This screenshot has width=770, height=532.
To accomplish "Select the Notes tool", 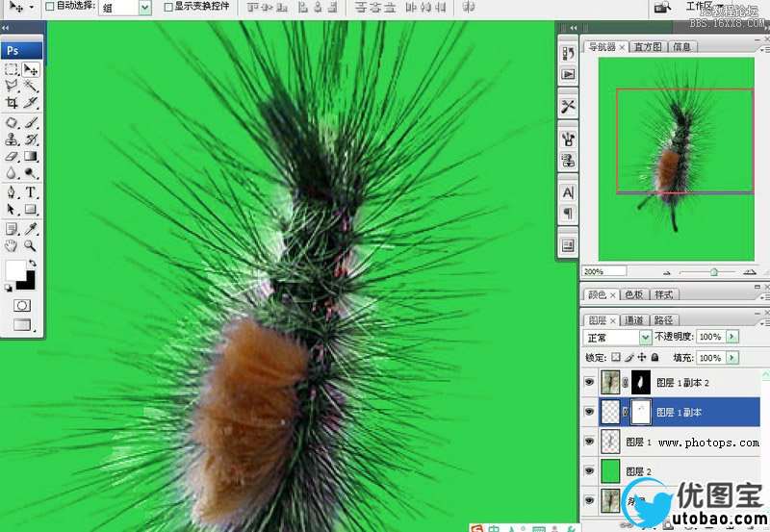I will coord(12,229).
